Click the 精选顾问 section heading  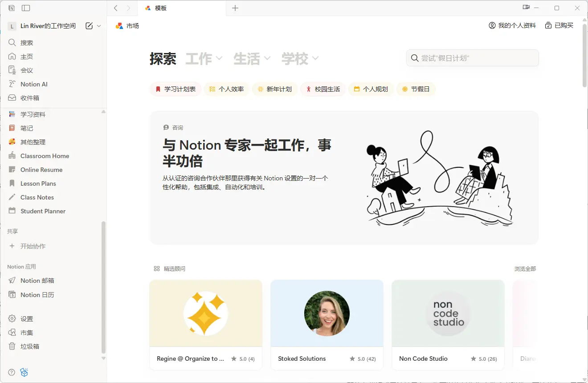point(170,269)
